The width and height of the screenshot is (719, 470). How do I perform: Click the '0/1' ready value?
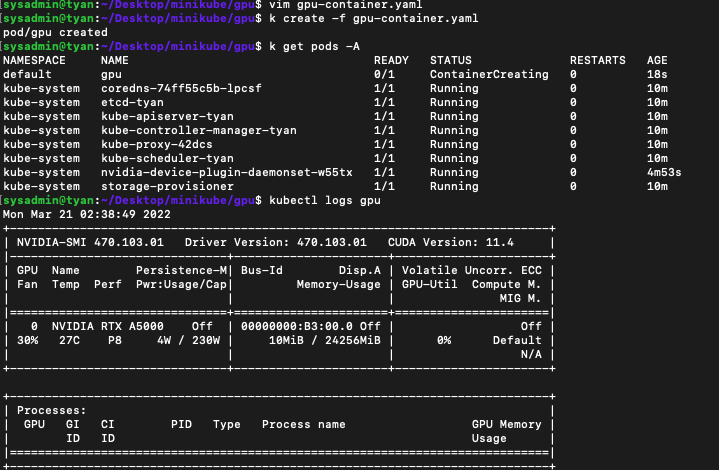384,74
